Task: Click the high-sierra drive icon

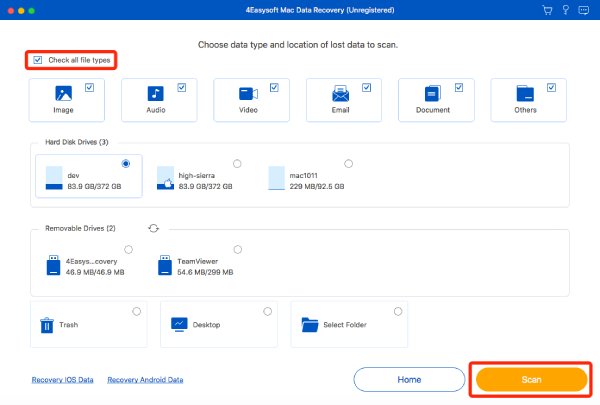Action: coord(165,178)
